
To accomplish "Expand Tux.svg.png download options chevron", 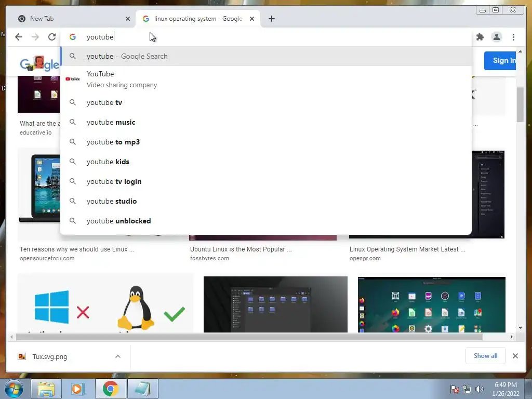I will [118, 356].
